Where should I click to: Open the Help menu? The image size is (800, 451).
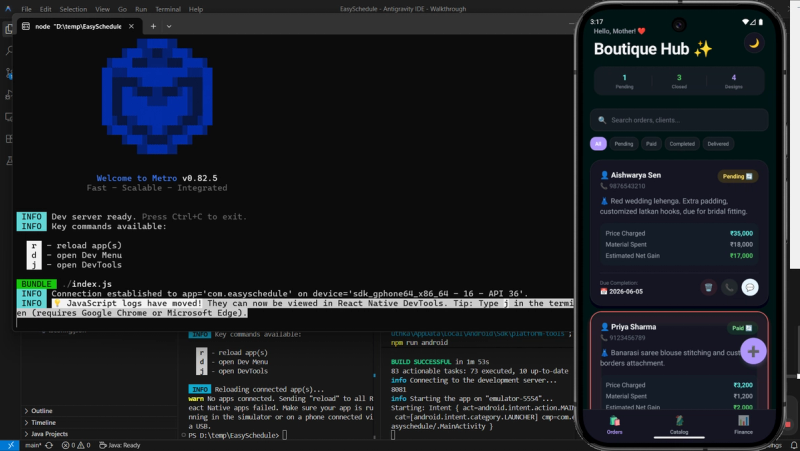tap(195, 9)
